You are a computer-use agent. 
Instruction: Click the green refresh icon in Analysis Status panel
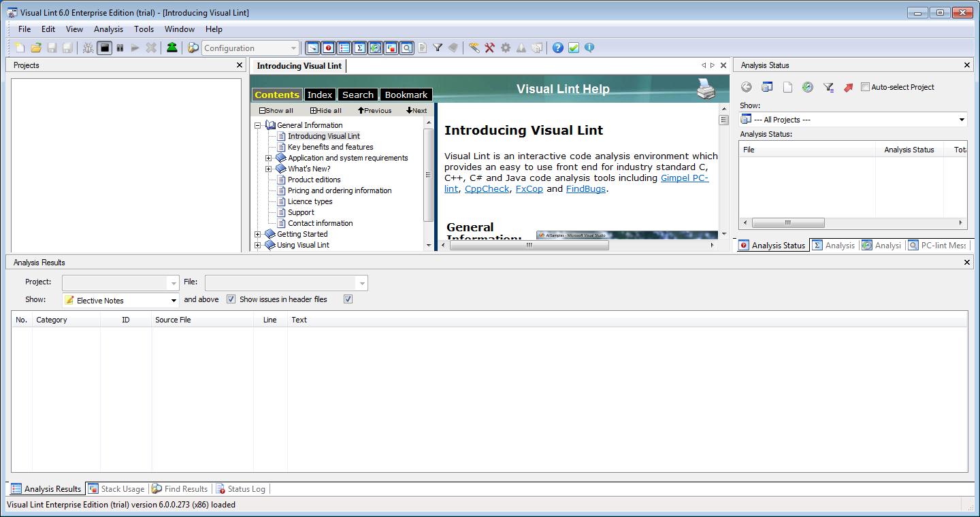point(808,87)
